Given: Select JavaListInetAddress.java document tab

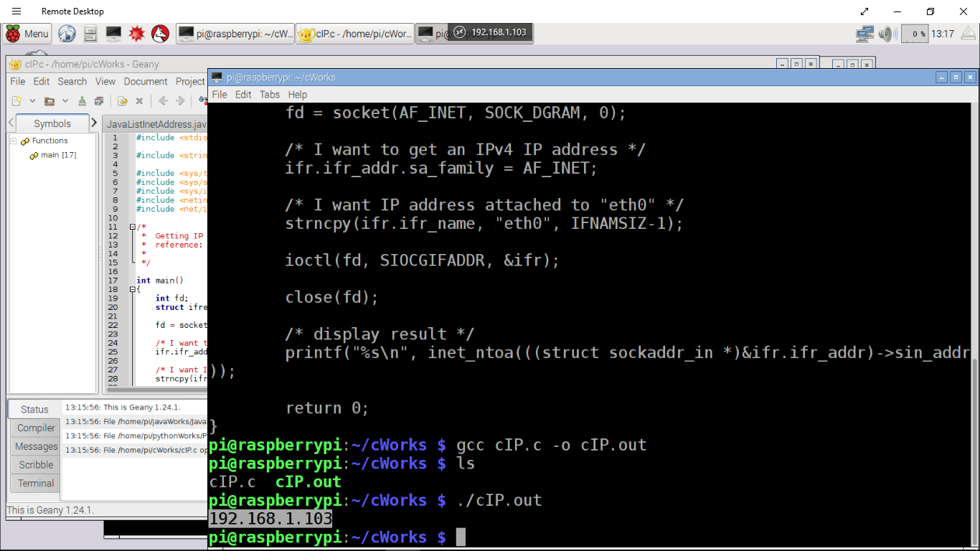Looking at the screenshot, I should coord(156,124).
